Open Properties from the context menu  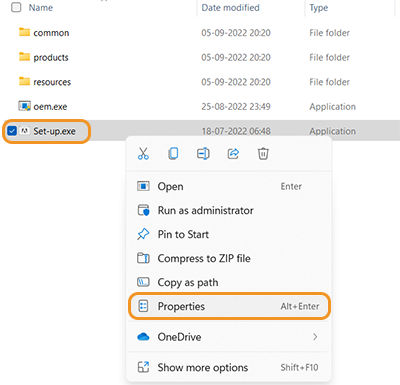(229, 306)
